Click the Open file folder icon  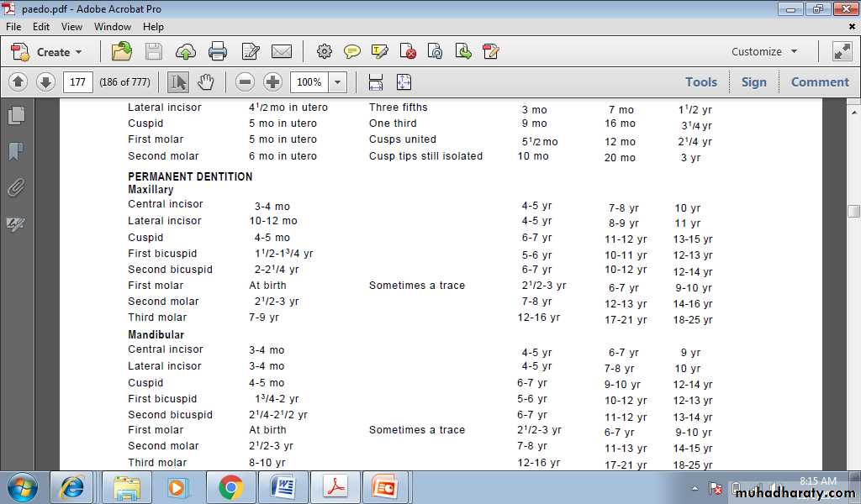tap(122, 52)
